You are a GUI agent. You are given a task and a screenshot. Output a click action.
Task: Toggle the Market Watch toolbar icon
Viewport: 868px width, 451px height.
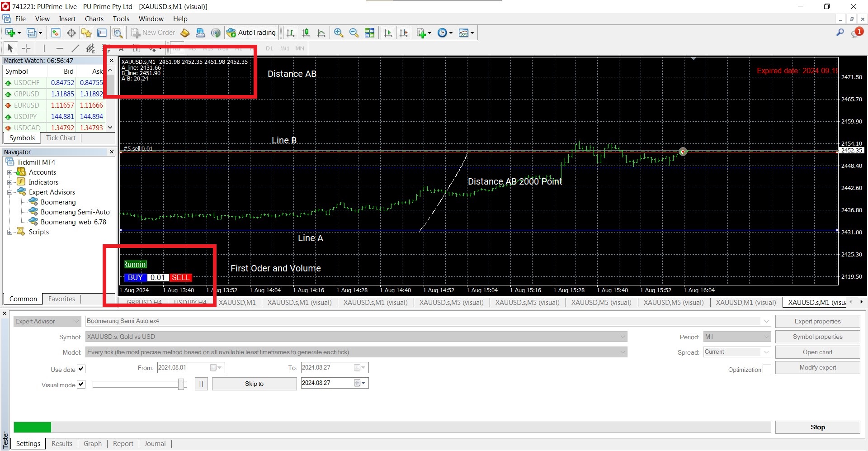[56, 33]
